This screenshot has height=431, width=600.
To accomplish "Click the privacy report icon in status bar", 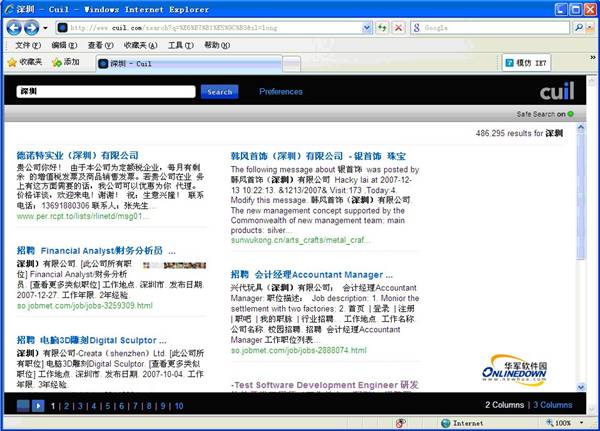I will pos(401,423).
